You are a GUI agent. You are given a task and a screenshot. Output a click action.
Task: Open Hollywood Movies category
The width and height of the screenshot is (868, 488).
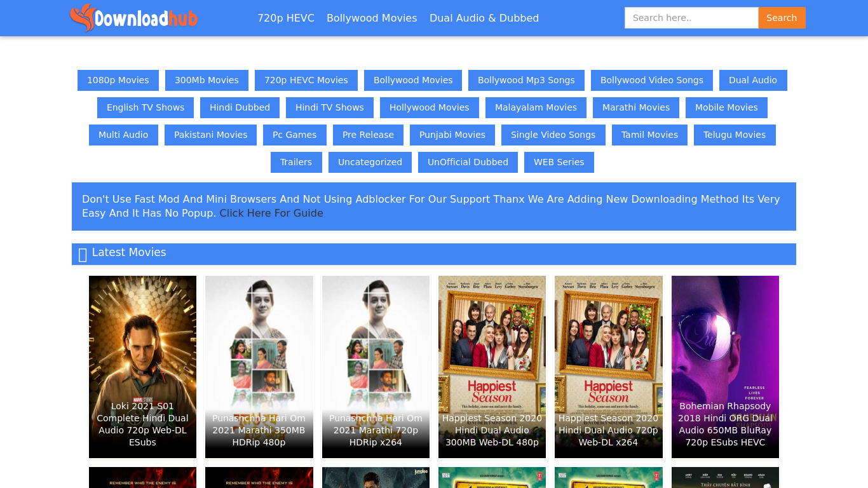coord(430,107)
